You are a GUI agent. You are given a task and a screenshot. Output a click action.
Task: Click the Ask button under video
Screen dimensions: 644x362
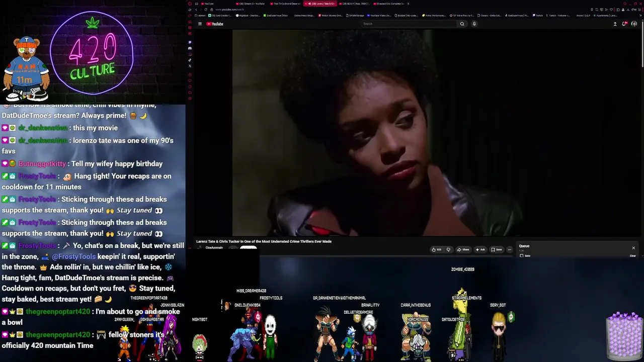pyautogui.click(x=480, y=249)
